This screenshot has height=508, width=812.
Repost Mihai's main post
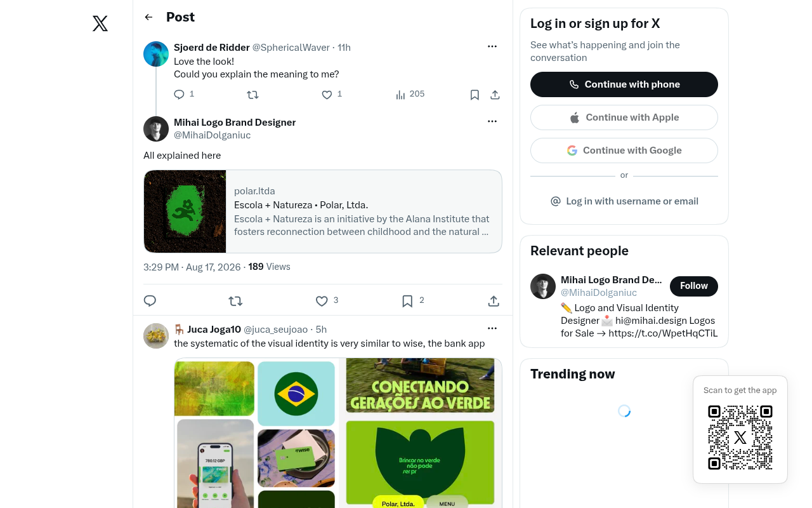click(235, 301)
